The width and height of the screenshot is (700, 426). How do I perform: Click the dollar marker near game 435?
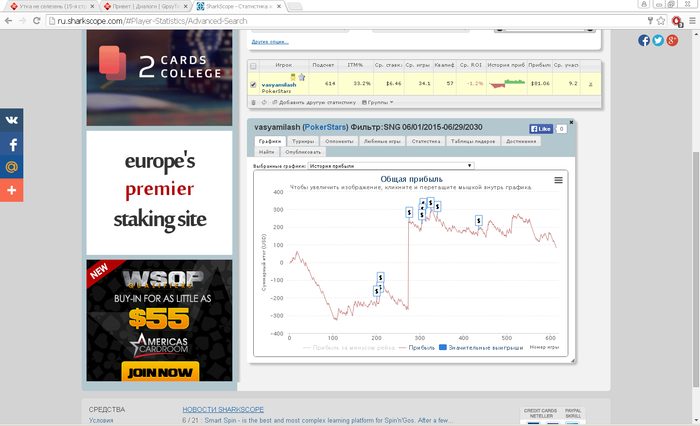[x=479, y=221]
